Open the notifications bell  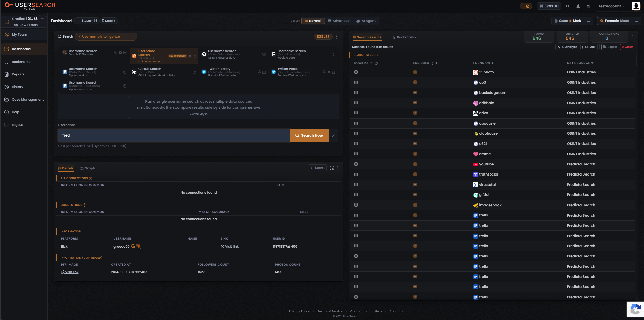click(x=578, y=6)
